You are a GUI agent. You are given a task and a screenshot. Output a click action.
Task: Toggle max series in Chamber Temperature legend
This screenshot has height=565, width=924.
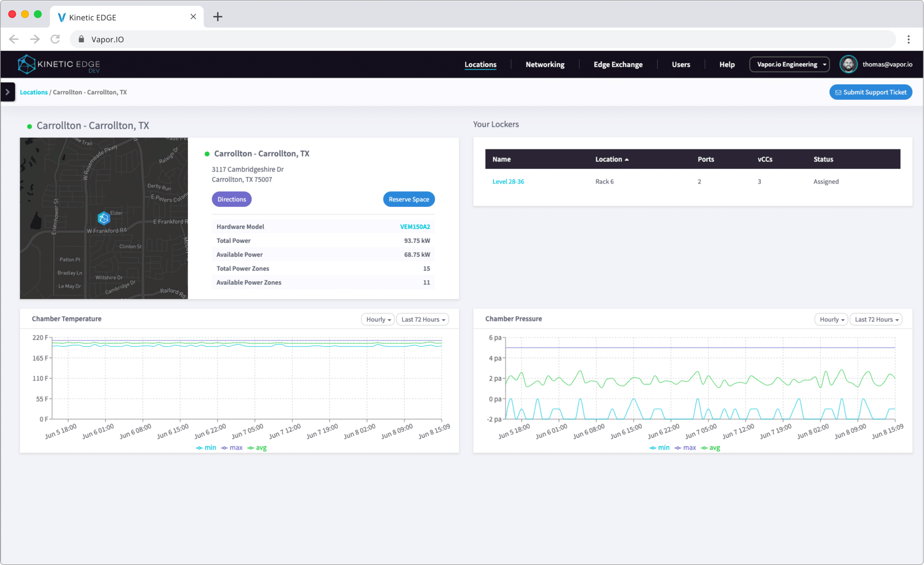(x=232, y=448)
